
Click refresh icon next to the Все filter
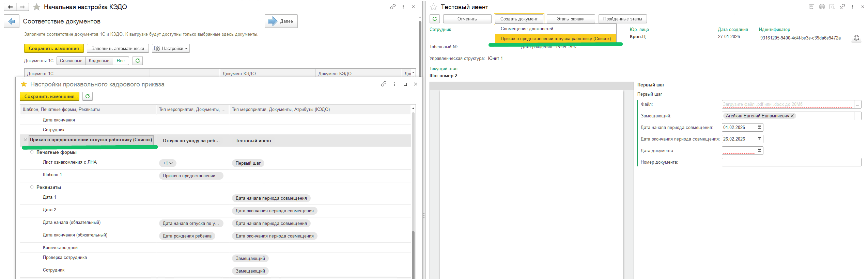138,61
